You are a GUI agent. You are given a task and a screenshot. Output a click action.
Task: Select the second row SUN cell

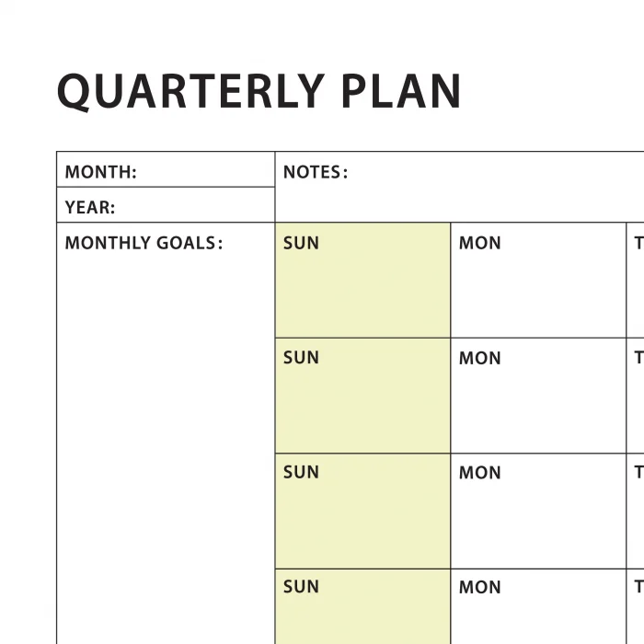click(362, 400)
